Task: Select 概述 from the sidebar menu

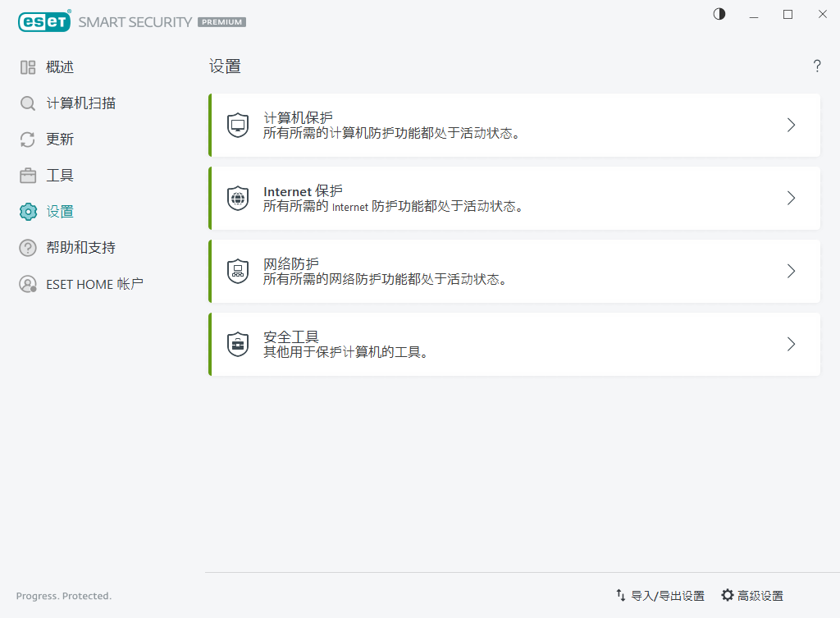Action: point(59,66)
